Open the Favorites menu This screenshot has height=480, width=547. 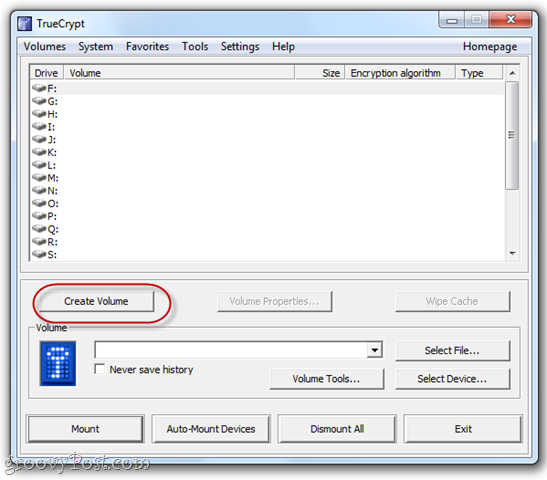(147, 46)
